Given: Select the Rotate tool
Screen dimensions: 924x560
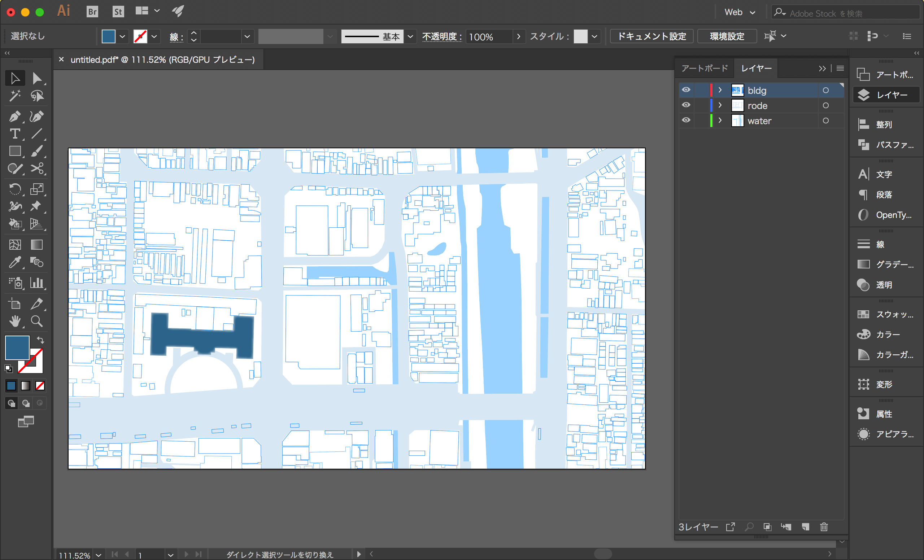Looking at the screenshot, I should (15, 189).
